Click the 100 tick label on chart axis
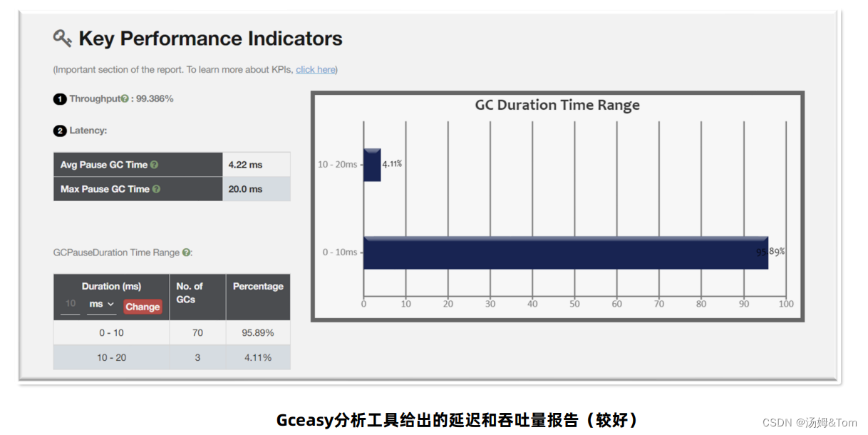The height and width of the screenshot is (435, 868). (x=786, y=304)
